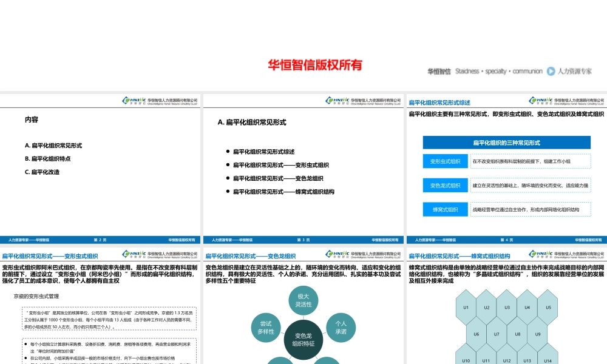This screenshot has height=364, width=607.
Task: Click the bullet 扁平化组织常见形式——变形虫式组织 on page 3
Action: [280, 165]
